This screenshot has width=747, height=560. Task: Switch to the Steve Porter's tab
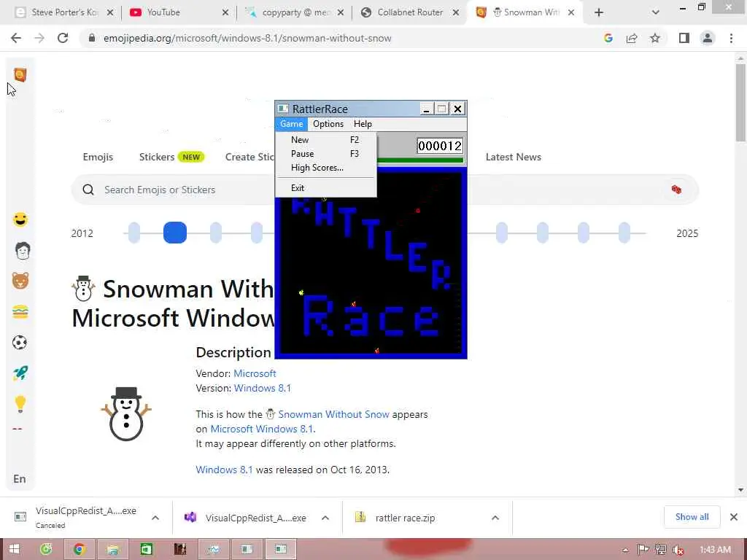64,12
